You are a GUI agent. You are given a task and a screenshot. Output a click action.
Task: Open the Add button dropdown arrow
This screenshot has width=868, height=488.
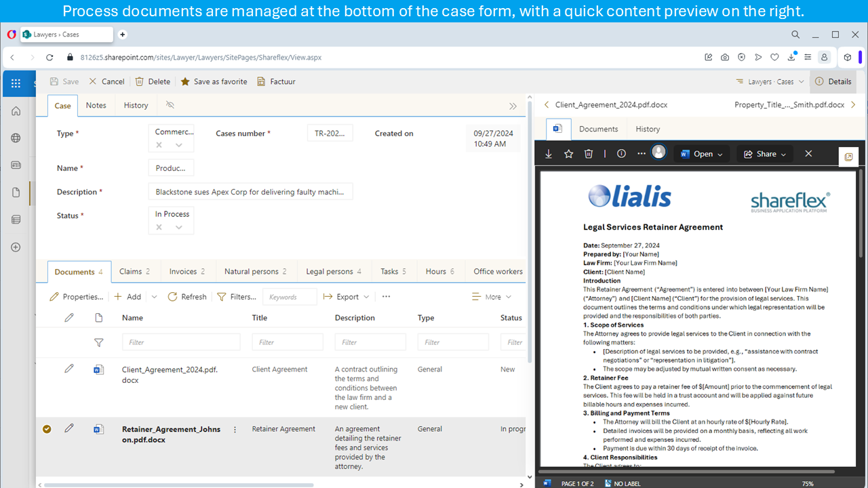[x=154, y=297]
